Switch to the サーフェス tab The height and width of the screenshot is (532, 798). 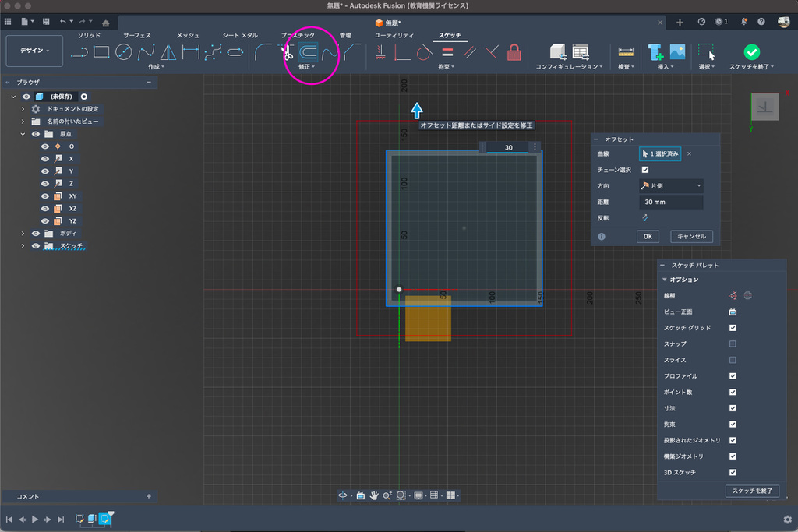(136, 35)
